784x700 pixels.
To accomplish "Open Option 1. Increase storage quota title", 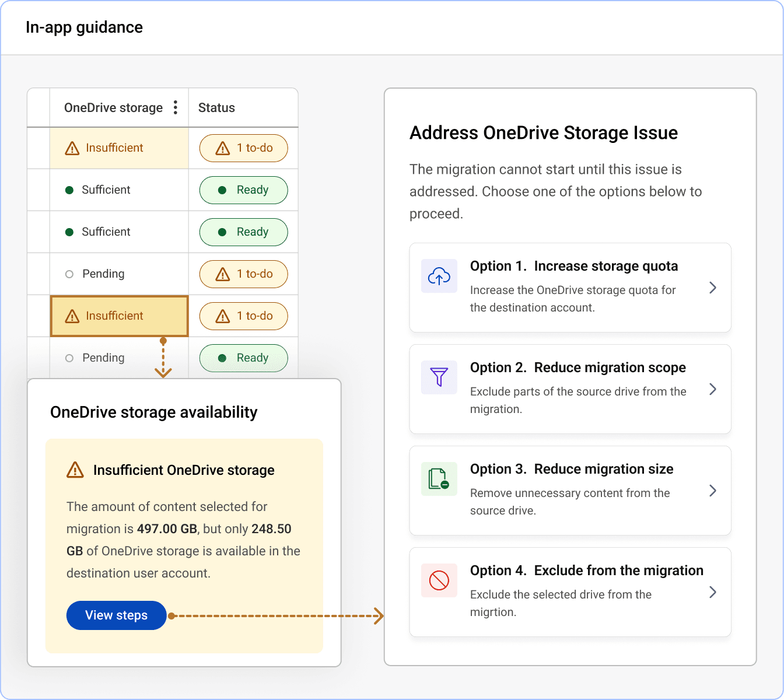I will (574, 266).
